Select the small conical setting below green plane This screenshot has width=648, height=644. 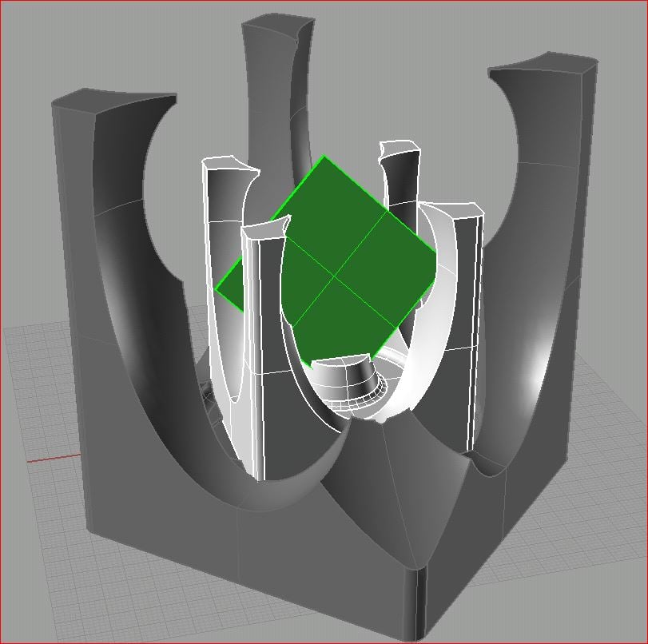[349, 383]
